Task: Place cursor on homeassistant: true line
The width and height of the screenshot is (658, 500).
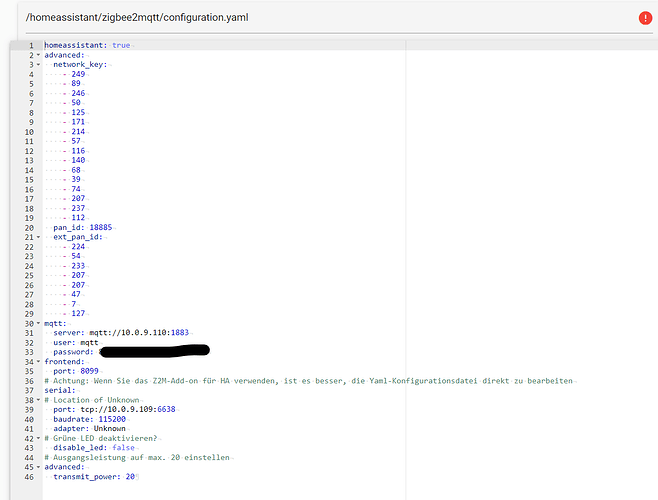Action: point(87,45)
